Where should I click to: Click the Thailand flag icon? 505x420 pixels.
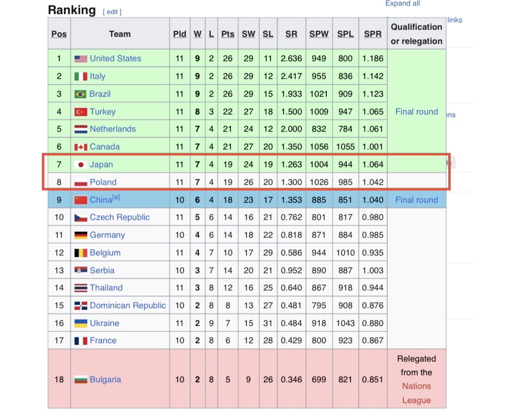click(81, 288)
